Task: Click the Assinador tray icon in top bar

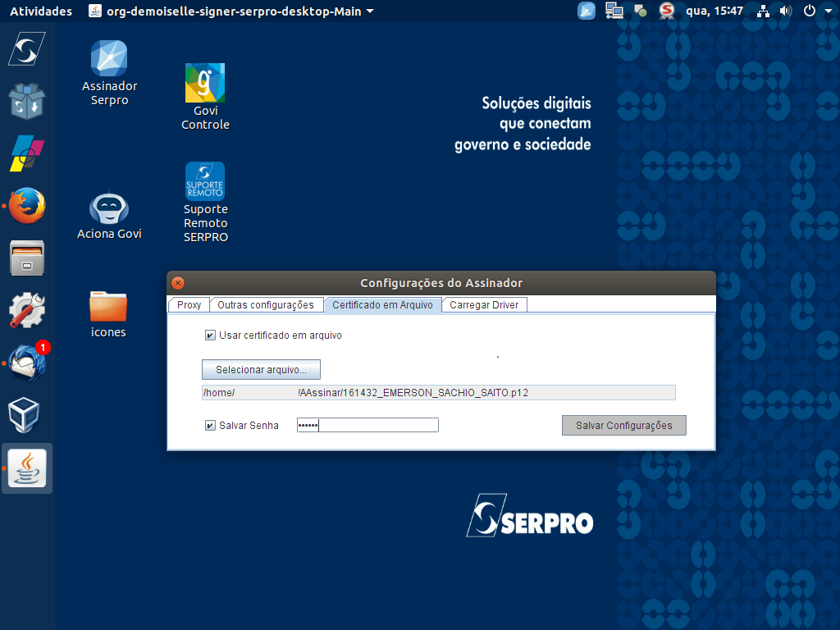Action: (587, 11)
